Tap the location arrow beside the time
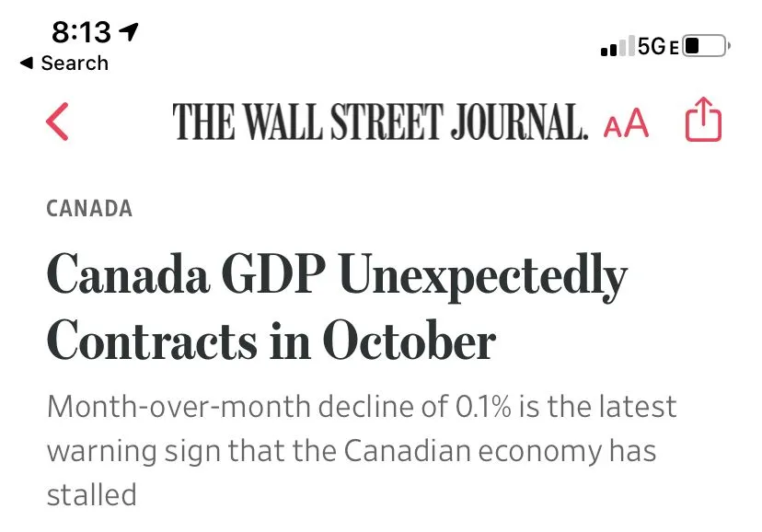Screen dimensions: 762x532 (x=130, y=32)
